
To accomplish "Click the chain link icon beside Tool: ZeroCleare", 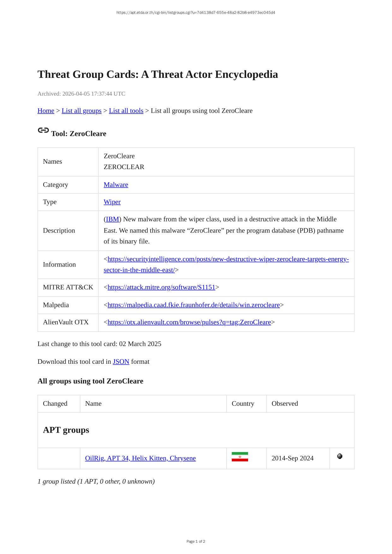I will (43, 130).
